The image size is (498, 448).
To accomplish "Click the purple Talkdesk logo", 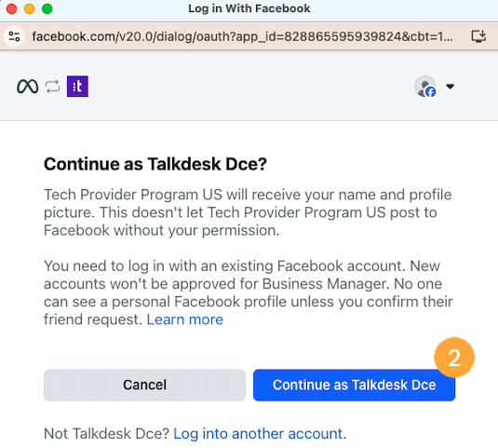I will 77,87.
